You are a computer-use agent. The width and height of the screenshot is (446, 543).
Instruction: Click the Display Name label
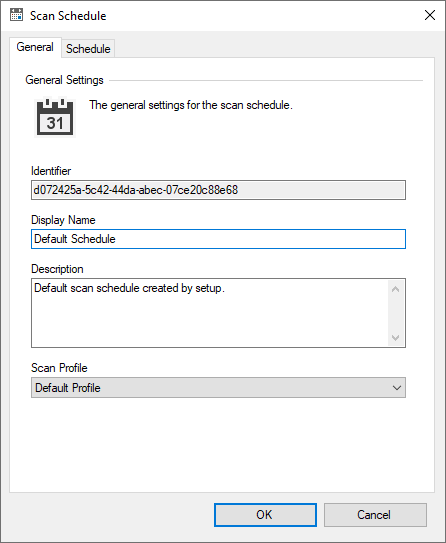pyautogui.click(x=63, y=220)
